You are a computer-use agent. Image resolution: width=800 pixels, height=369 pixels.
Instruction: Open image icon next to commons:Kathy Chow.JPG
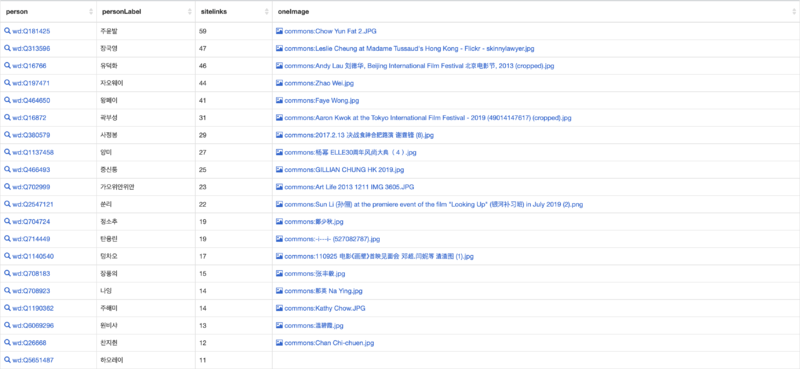(x=279, y=308)
